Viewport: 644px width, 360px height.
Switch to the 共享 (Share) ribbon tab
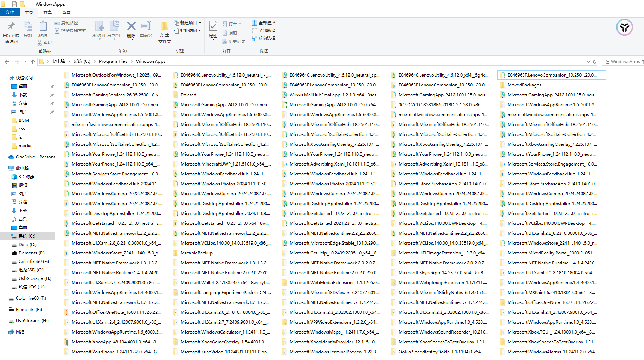[48, 13]
